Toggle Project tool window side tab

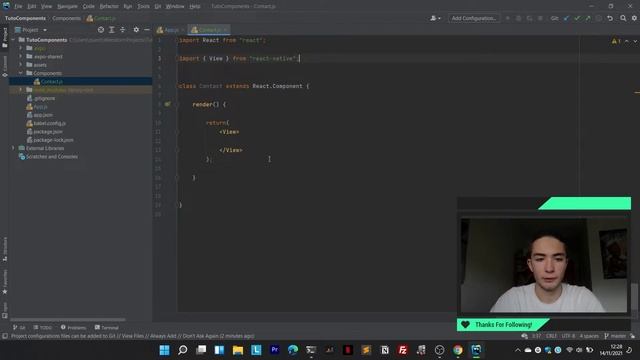tap(4, 37)
